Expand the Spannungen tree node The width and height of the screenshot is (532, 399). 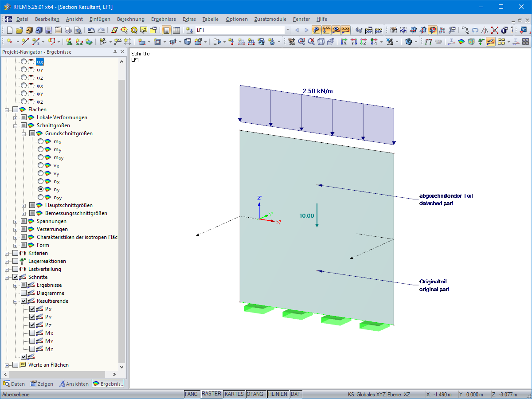point(16,221)
